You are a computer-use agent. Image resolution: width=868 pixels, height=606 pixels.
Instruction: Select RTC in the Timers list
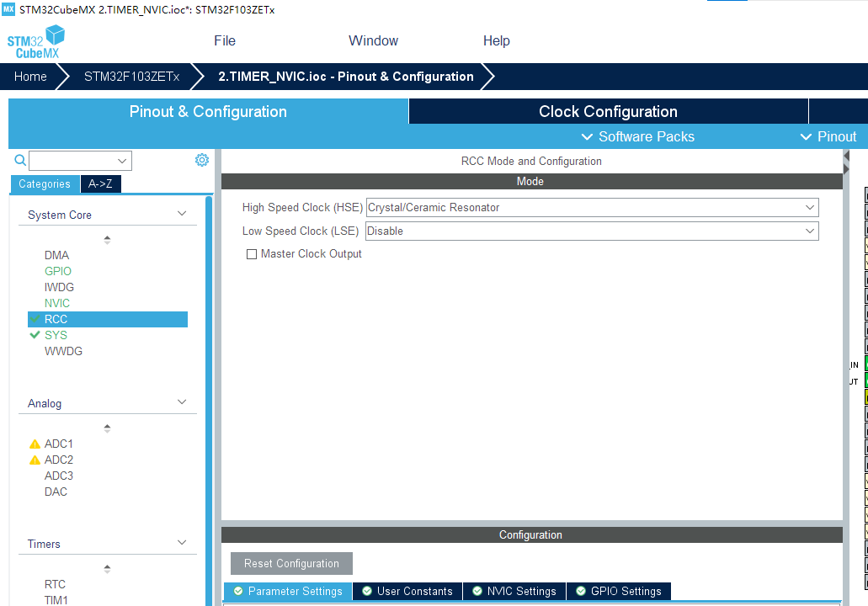55,584
